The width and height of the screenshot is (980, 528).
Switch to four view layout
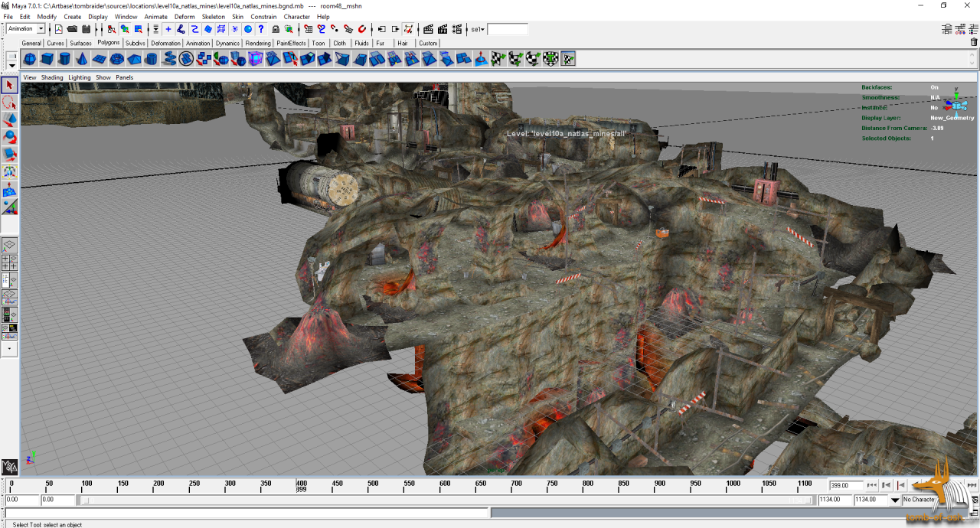coord(10,262)
